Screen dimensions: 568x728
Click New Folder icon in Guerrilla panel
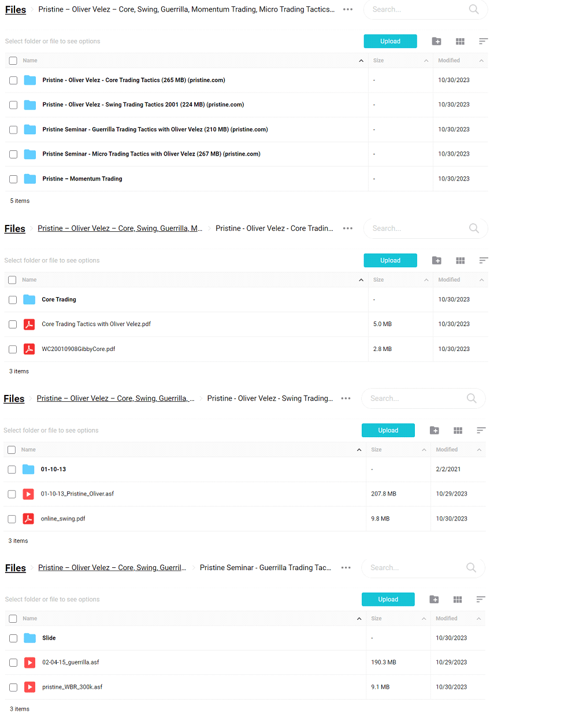click(x=435, y=599)
